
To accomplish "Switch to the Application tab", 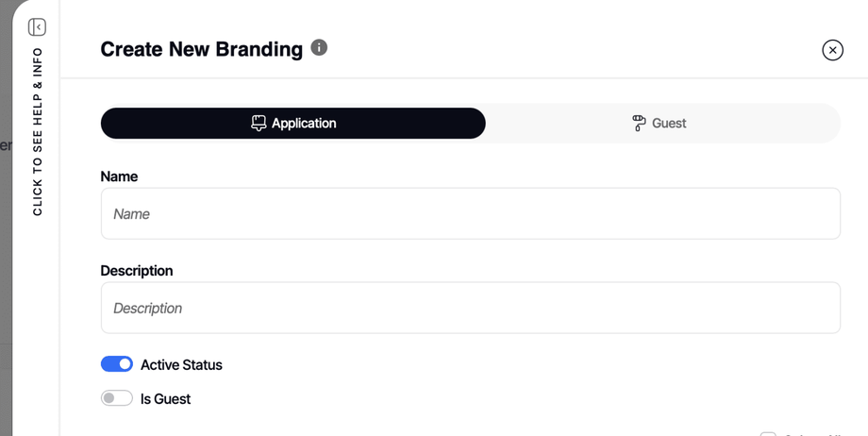I will [x=293, y=124].
